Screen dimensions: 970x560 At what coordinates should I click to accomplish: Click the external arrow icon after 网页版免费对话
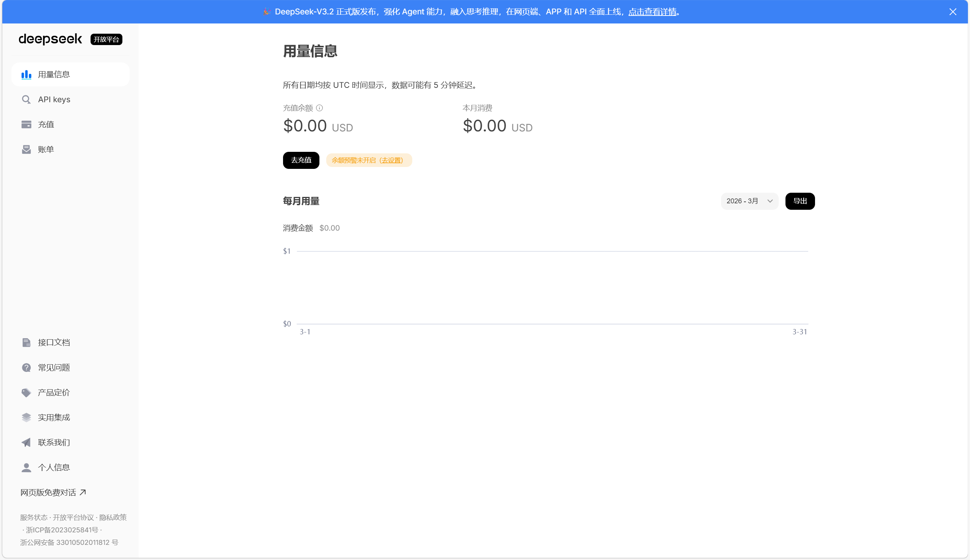[x=83, y=492]
